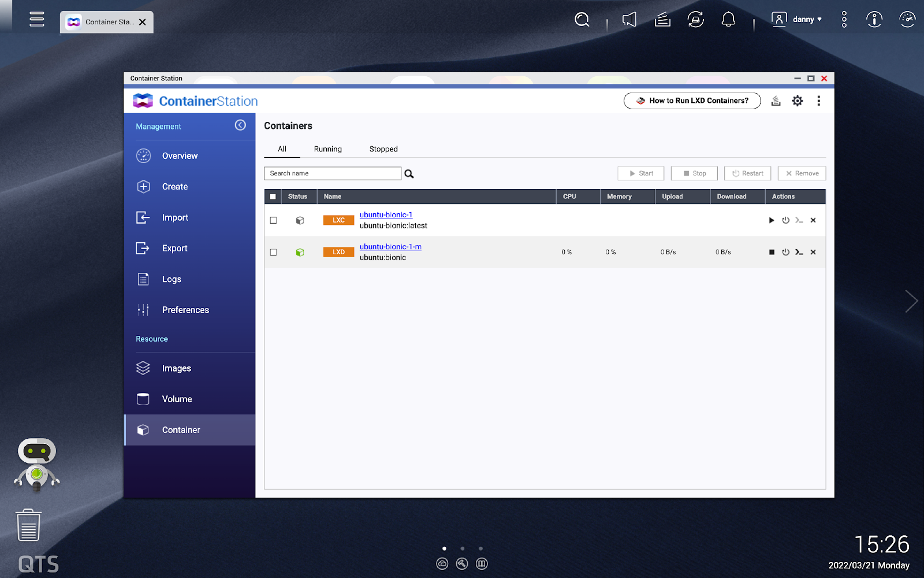The image size is (924, 578).
Task: Open the announcements megaphone icon
Action: point(629,20)
